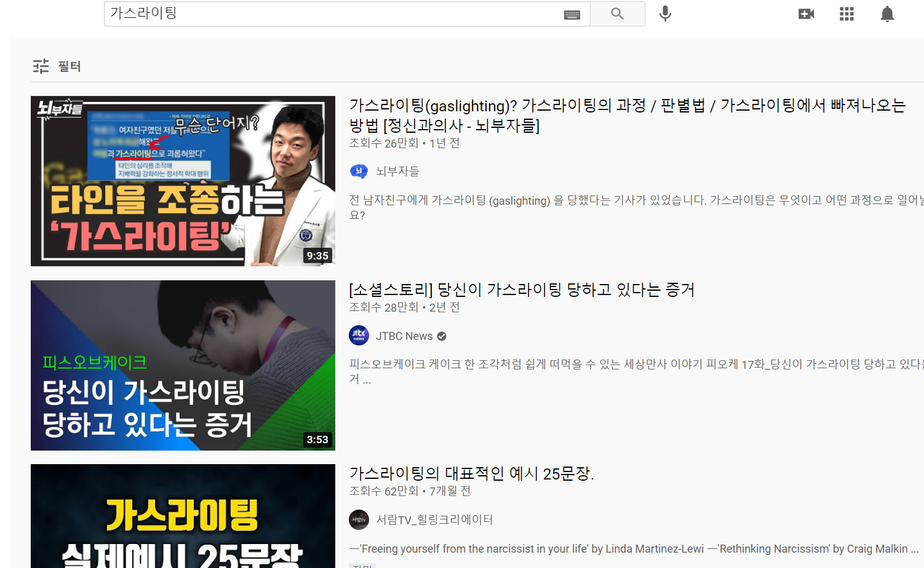Focus the search field containing 가스라이팅
This screenshot has width=924, height=568.
[x=347, y=14]
